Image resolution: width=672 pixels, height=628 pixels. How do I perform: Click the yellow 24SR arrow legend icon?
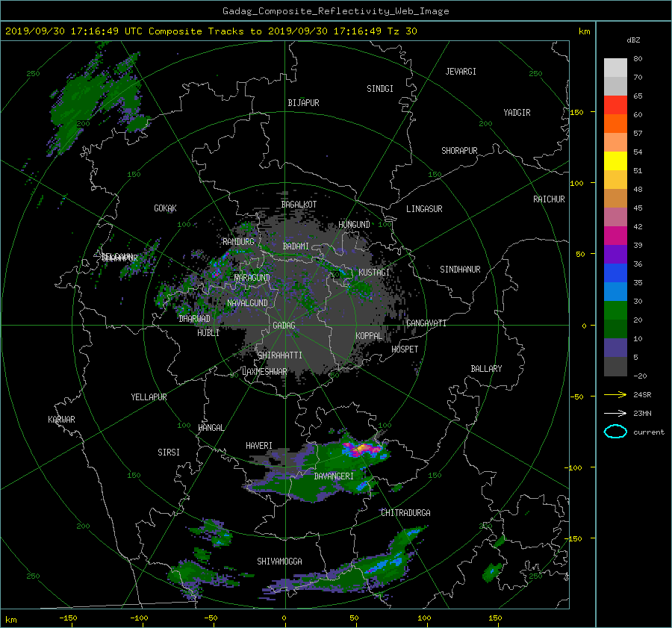pyautogui.click(x=615, y=394)
